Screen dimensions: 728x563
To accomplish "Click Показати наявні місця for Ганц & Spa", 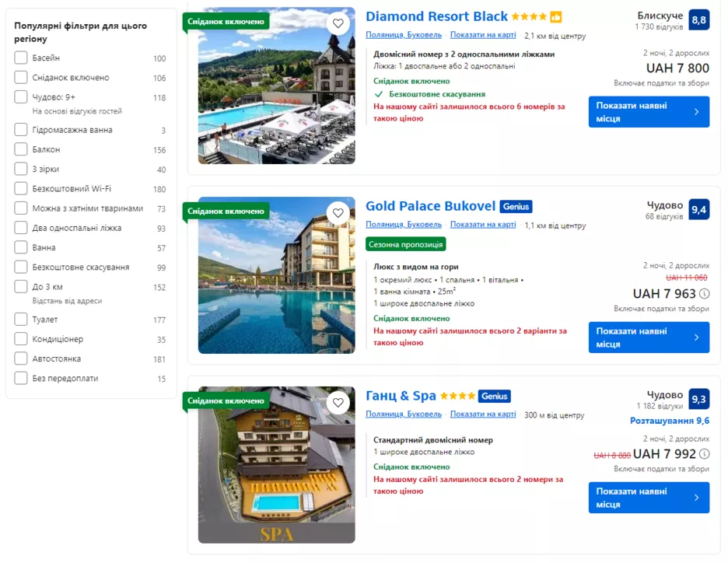I will [x=649, y=498].
